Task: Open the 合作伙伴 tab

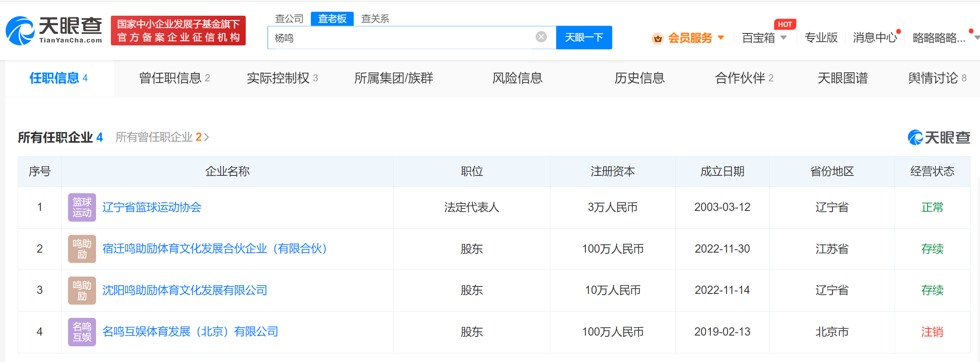Action: tap(744, 78)
